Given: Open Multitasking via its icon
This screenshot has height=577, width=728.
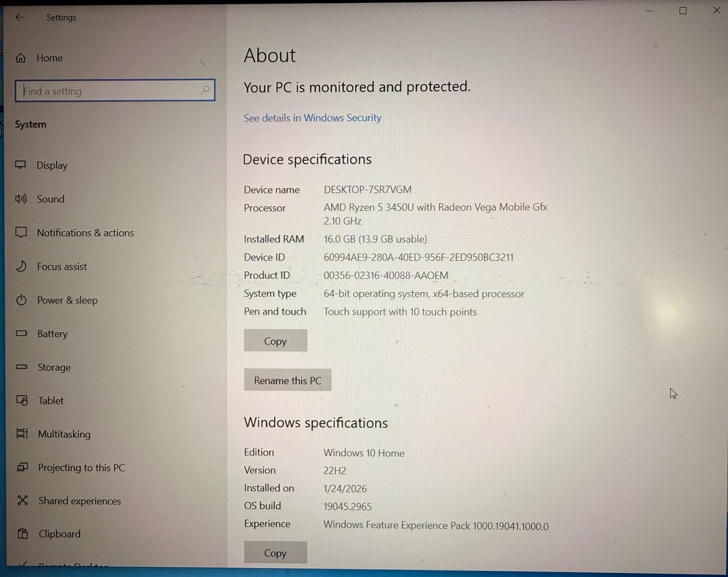Looking at the screenshot, I should coord(22,434).
